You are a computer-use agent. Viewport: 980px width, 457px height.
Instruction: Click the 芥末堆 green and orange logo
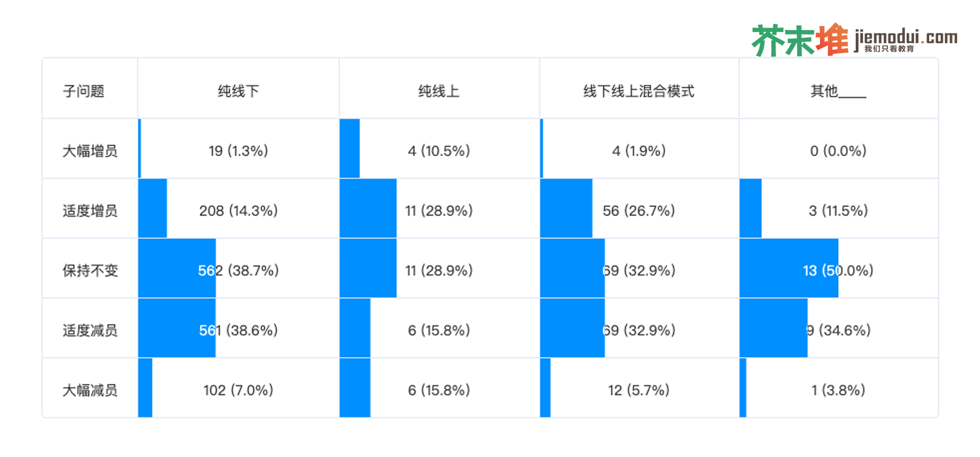tap(799, 40)
